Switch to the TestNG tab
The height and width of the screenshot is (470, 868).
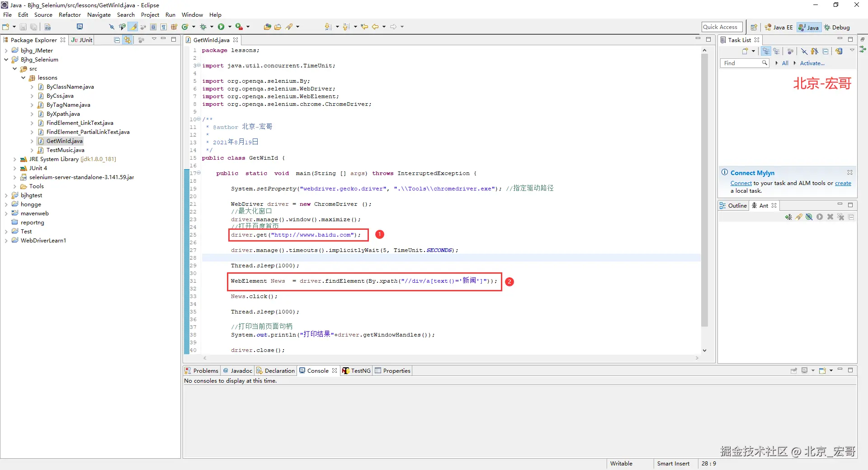pyautogui.click(x=356, y=370)
